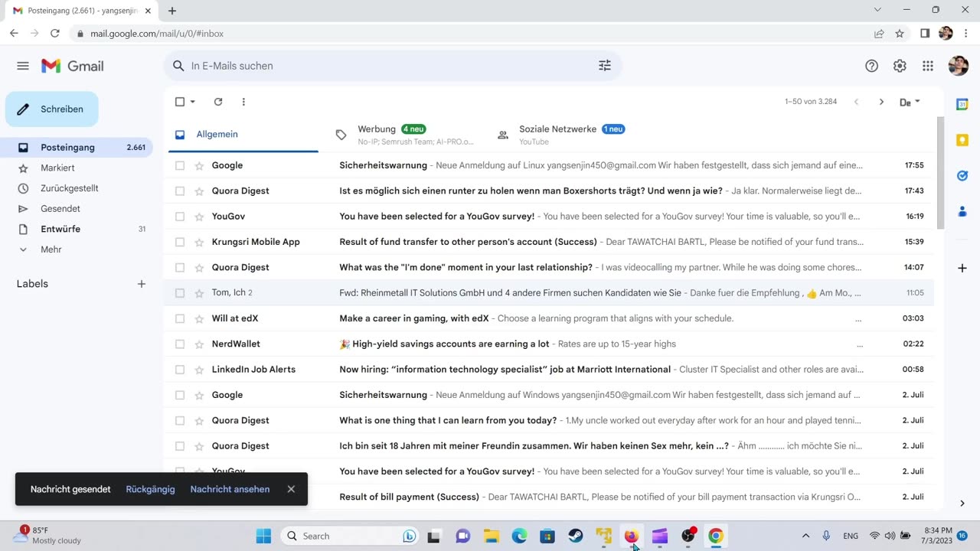Click Rückgängig to undo sending
This screenshot has width=980, height=551.
150,489
